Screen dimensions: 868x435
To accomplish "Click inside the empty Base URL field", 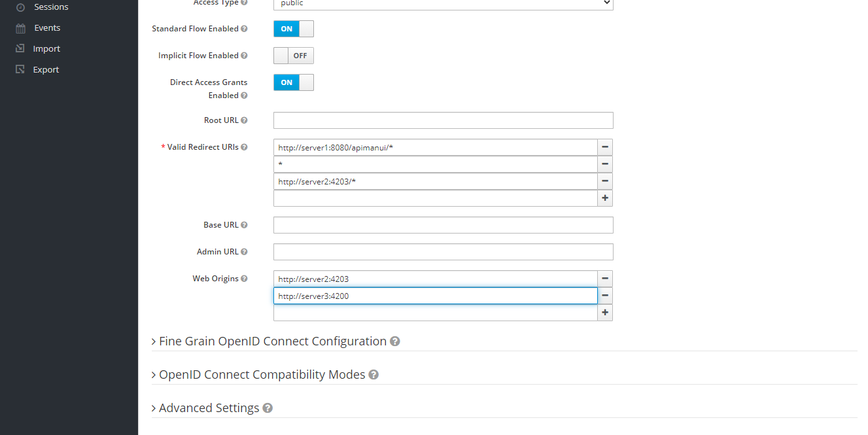I will (443, 224).
